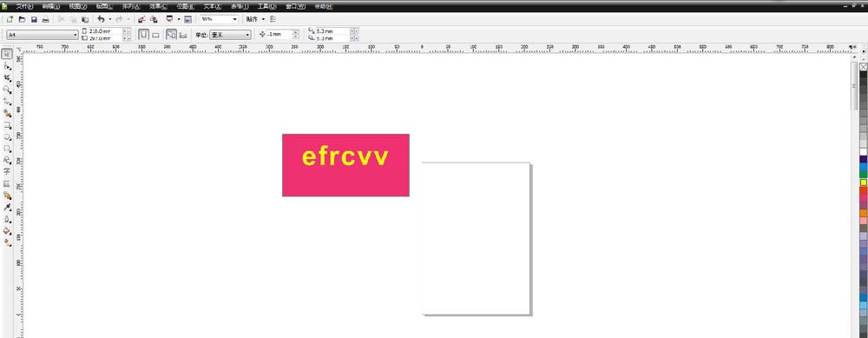The image size is (868, 338).
Task: Expand the undo history arrow
Action: tap(109, 19)
